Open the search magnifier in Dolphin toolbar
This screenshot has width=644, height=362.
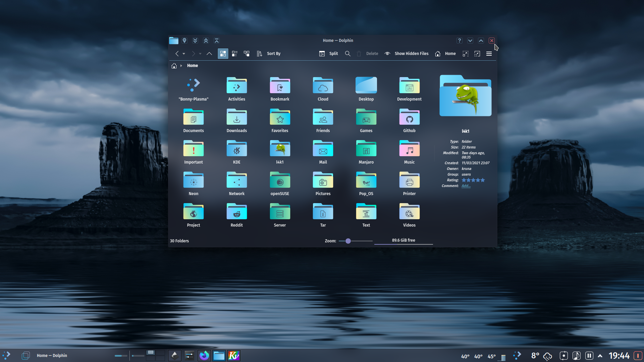[348, 54]
